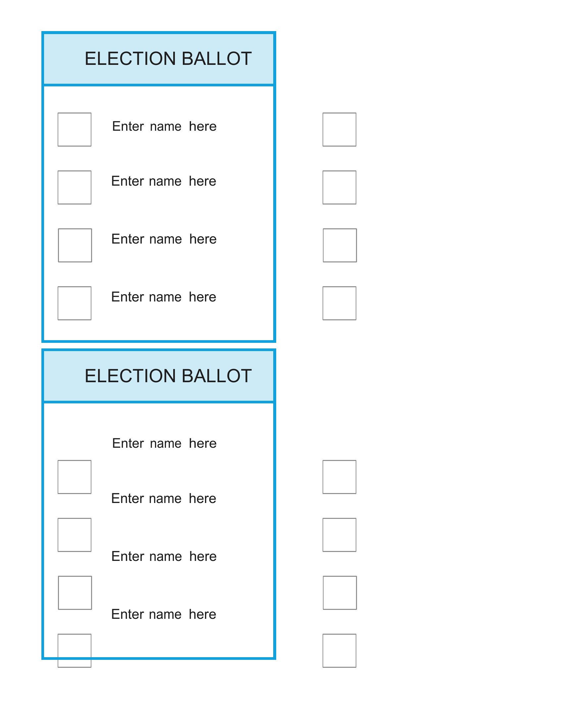Tick second checkbox right of the top ballot

pos(339,187)
